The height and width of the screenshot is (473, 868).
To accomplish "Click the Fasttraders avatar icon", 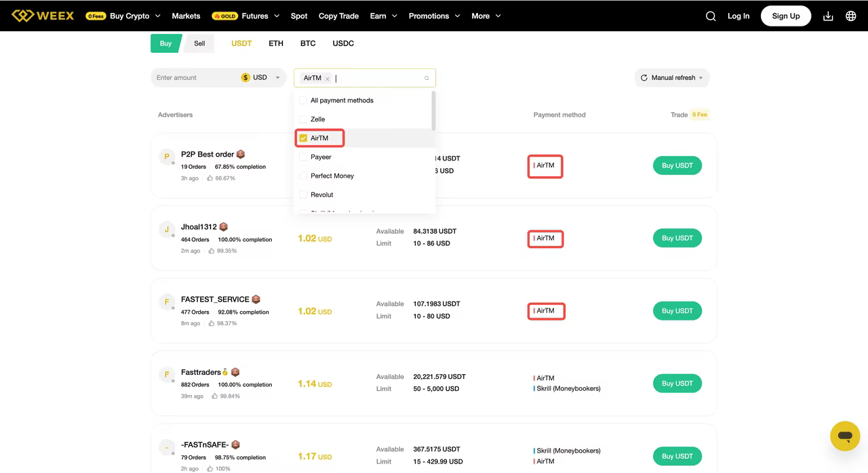I will click(x=166, y=374).
